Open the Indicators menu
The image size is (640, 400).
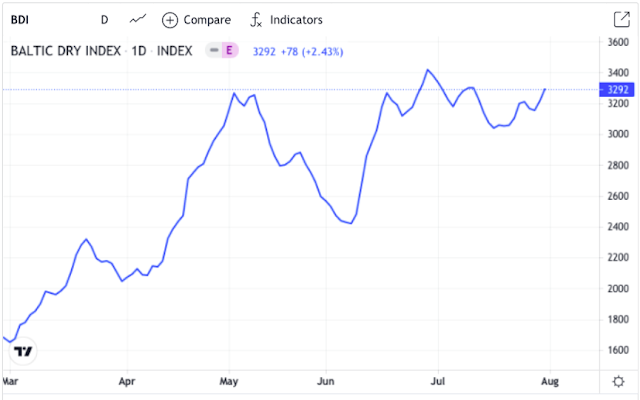[x=287, y=20]
